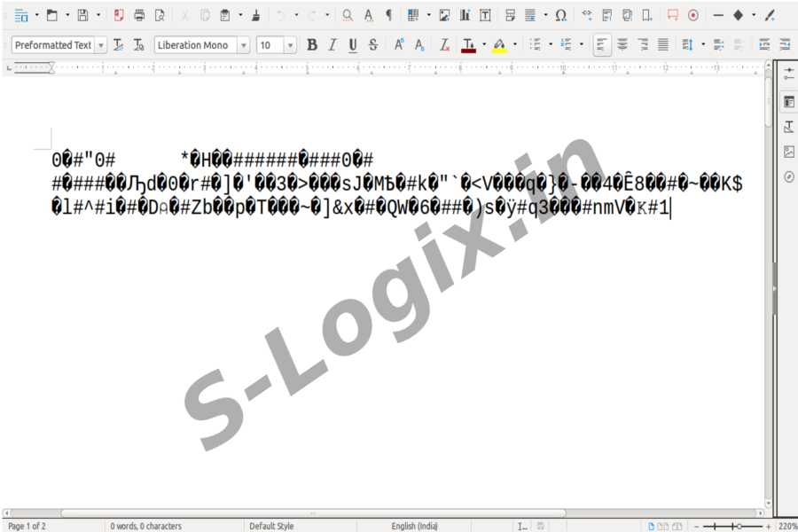798x532 pixels.
Task: Insert a comment
Action: click(673, 15)
